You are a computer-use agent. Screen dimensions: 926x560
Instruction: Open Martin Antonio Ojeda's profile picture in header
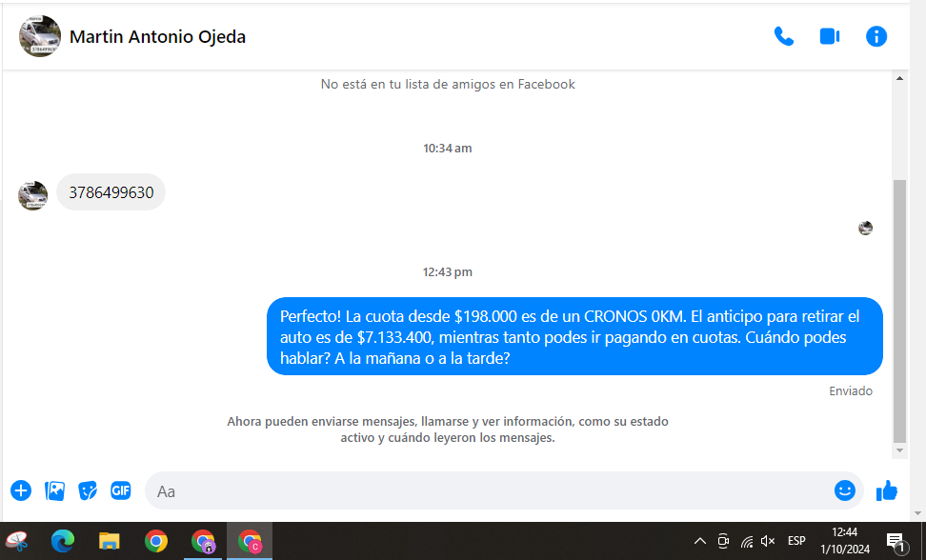(x=40, y=36)
